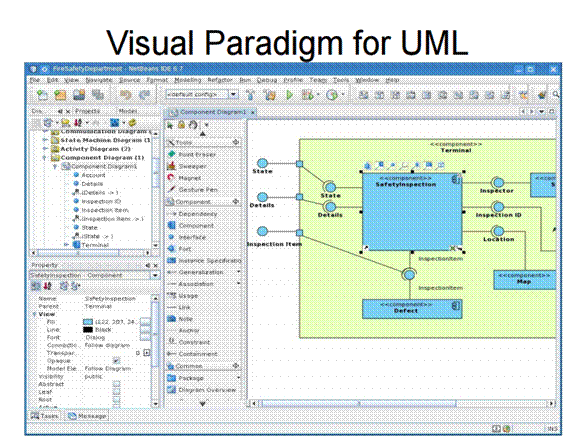The image size is (577, 441).
Task: Click the Fill row ellipsis button
Action: (145, 322)
